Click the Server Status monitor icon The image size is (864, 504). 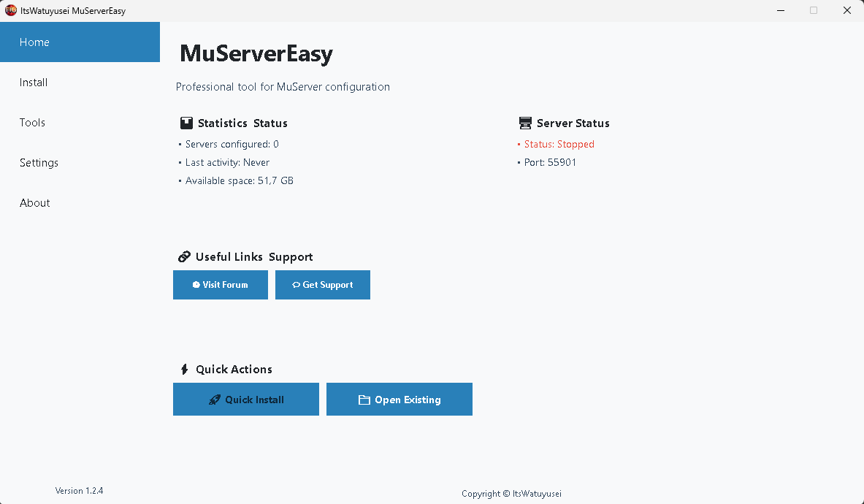click(524, 123)
